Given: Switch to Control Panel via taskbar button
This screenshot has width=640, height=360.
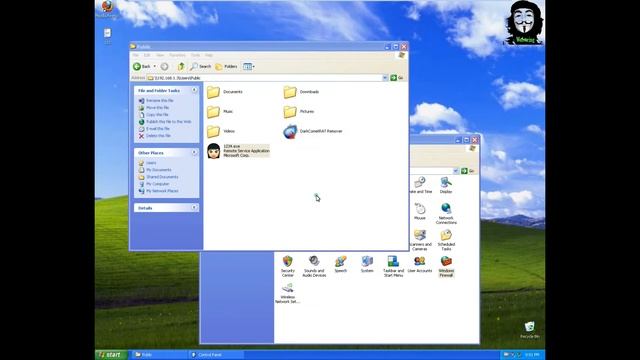Looking at the screenshot, I should pos(216,355).
